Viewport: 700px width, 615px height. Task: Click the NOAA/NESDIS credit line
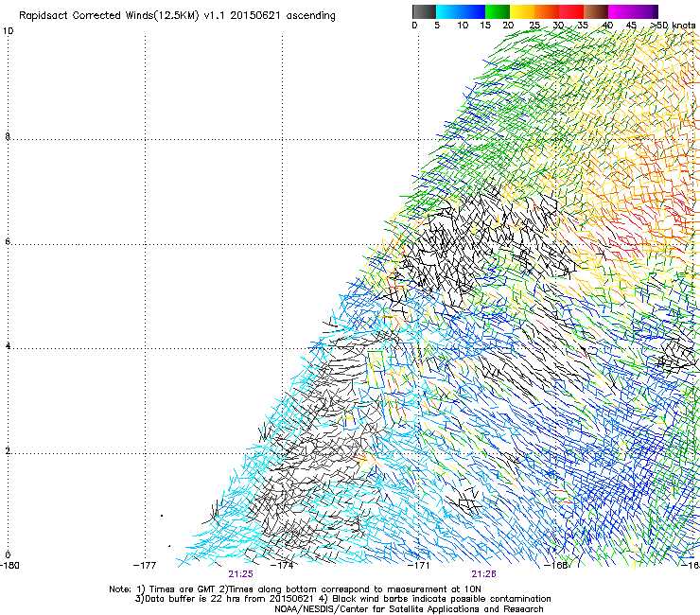409,609
